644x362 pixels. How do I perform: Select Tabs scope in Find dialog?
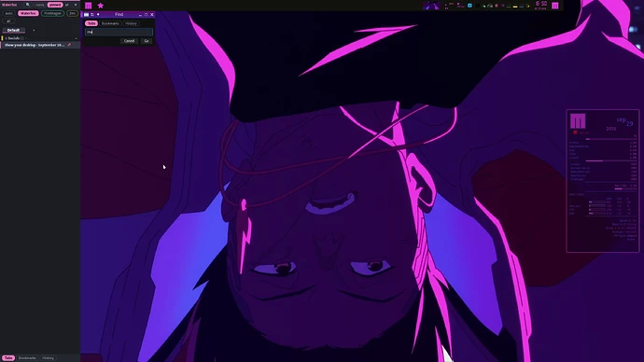tap(91, 23)
